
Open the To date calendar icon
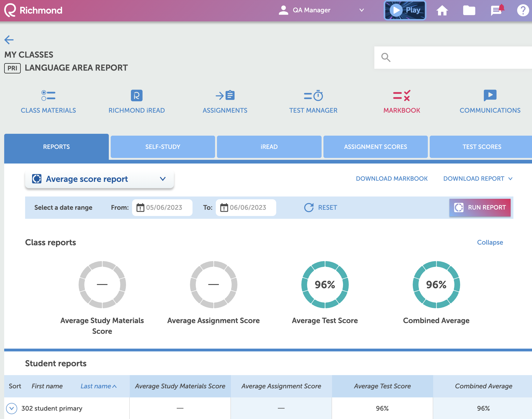pyautogui.click(x=224, y=208)
